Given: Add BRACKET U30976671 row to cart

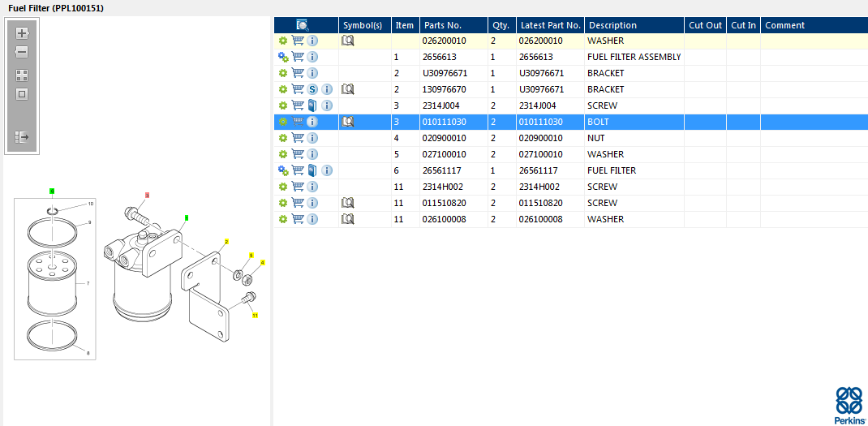Looking at the screenshot, I should click(298, 72).
